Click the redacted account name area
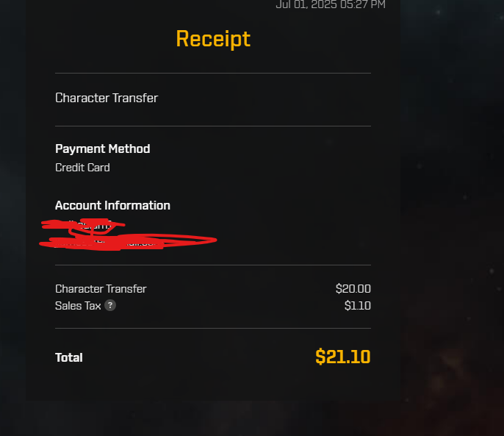Screen dimensions: 504x436 click(84, 224)
